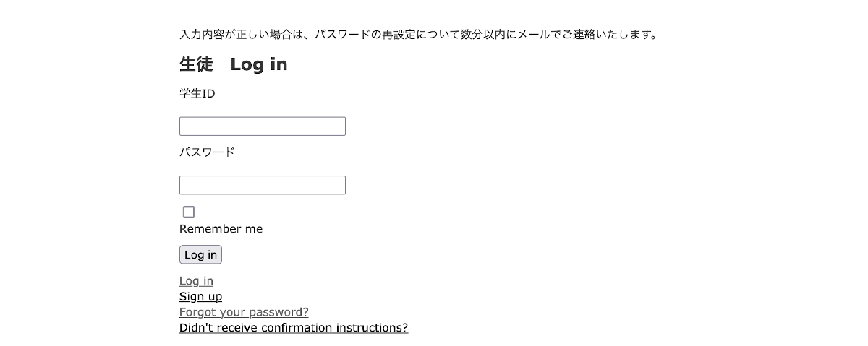Create an account via the Sign up link
Viewport: 868px width, 346px height.
click(200, 297)
